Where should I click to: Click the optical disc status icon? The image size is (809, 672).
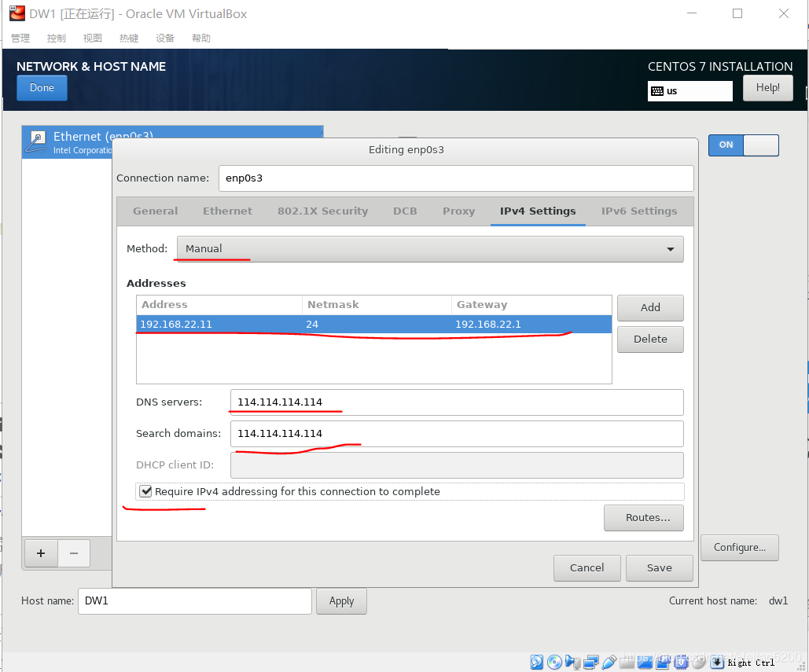coord(554,662)
